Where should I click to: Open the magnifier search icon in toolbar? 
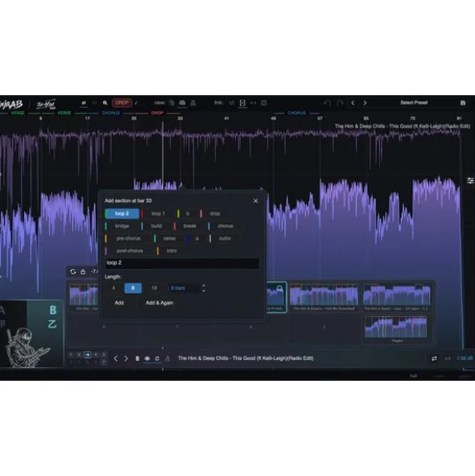pos(105,103)
